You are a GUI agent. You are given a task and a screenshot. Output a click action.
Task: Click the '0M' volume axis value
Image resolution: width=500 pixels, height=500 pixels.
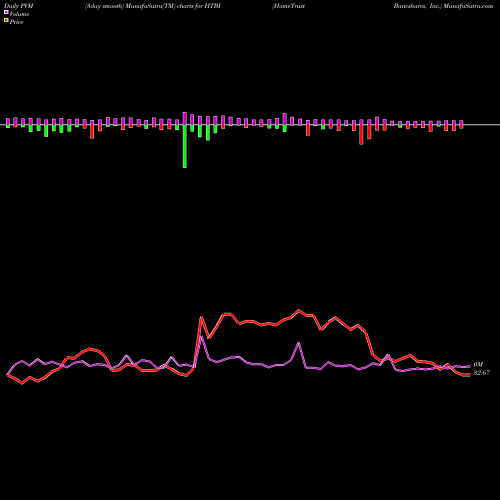click(x=478, y=365)
